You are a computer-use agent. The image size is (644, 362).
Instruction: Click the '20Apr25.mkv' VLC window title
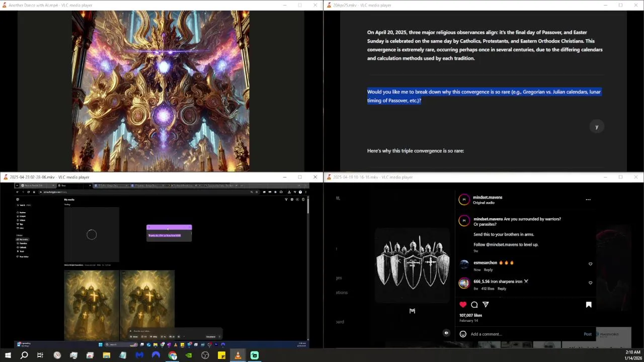coord(362,5)
